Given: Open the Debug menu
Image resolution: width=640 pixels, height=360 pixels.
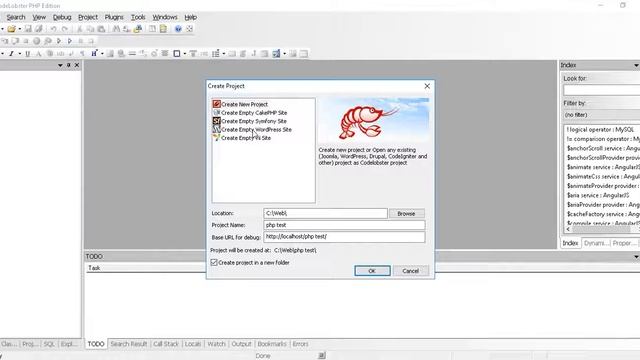Looking at the screenshot, I should [62, 17].
